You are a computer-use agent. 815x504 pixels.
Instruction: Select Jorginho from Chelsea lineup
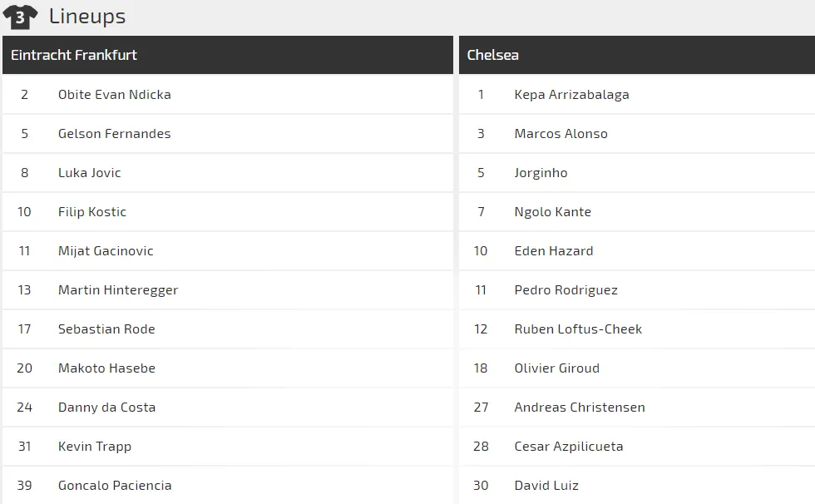point(541,173)
